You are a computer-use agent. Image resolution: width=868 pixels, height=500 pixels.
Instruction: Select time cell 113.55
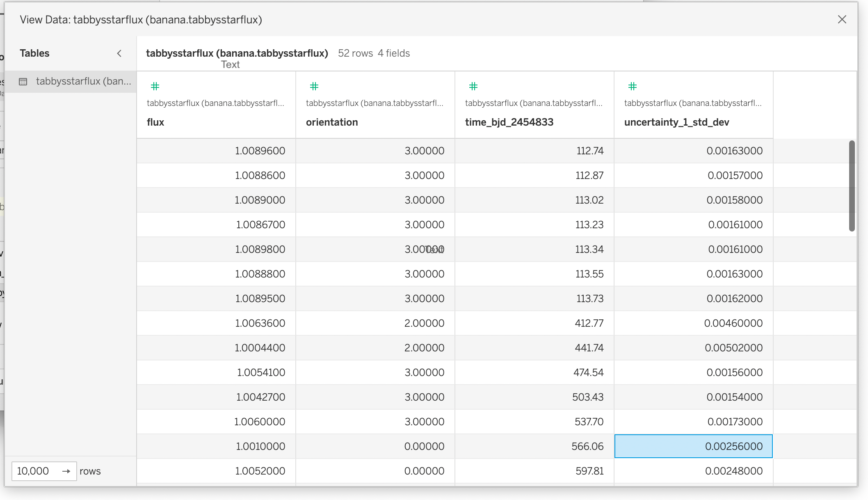pyautogui.click(x=535, y=274)
